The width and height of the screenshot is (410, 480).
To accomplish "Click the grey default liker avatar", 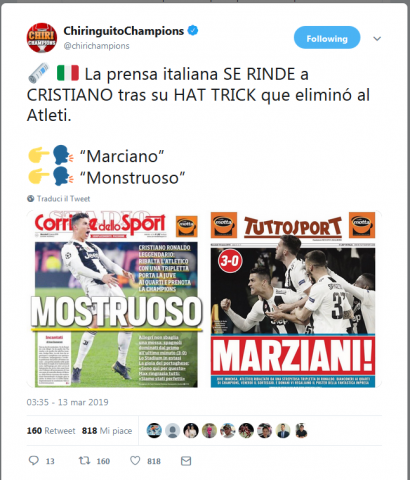I will click(172, 430).
